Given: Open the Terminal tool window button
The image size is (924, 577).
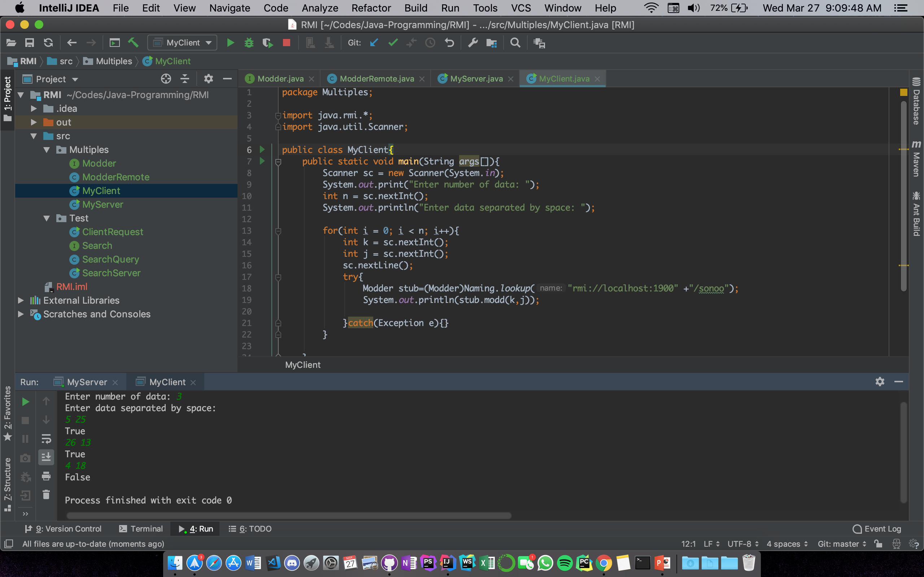Looking at the screenshot, I should click(141, 529).
